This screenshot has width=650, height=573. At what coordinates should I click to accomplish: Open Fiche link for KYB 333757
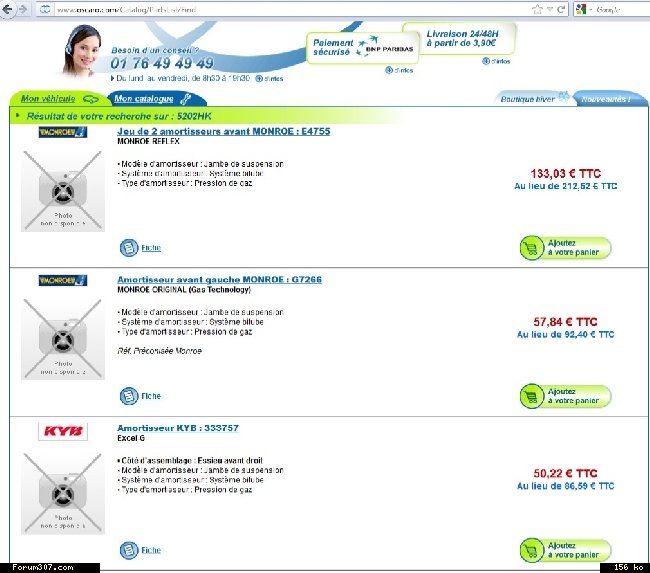[151, 550]
